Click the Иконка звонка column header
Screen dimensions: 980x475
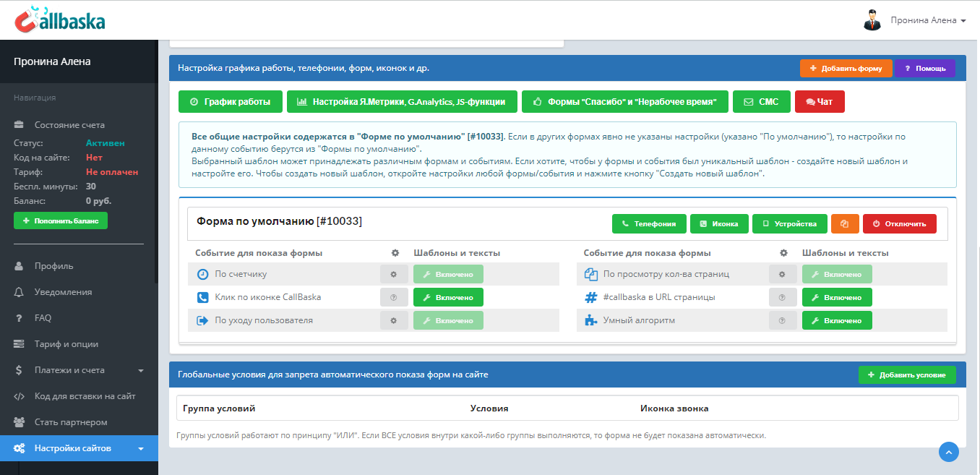tap(674, 408)
